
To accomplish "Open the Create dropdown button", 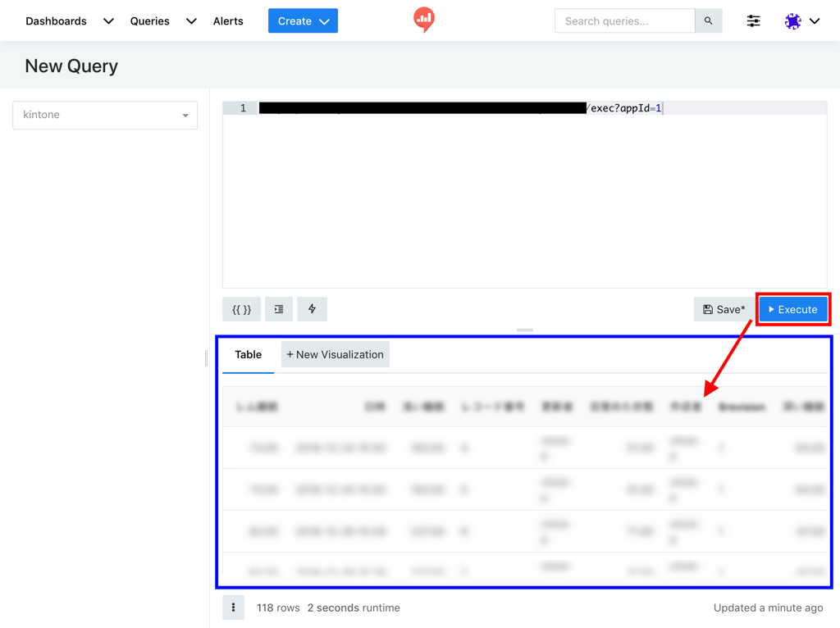I will (x=303, y=21).
